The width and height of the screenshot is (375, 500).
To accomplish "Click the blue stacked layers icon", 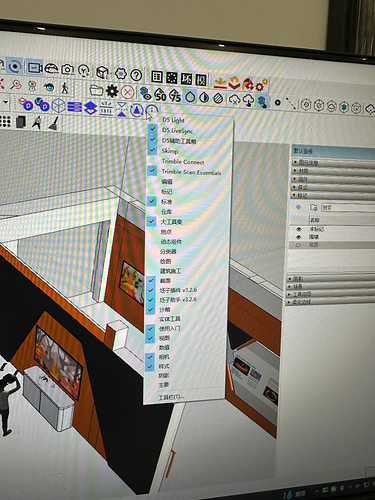I will click(90, 108).
